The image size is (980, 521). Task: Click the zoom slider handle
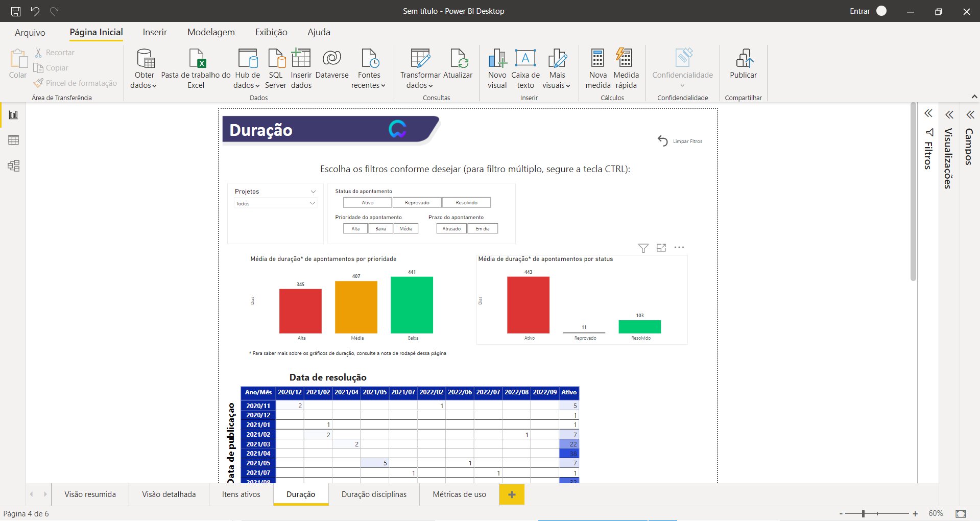pyautogui.click(x=863, y=513)
